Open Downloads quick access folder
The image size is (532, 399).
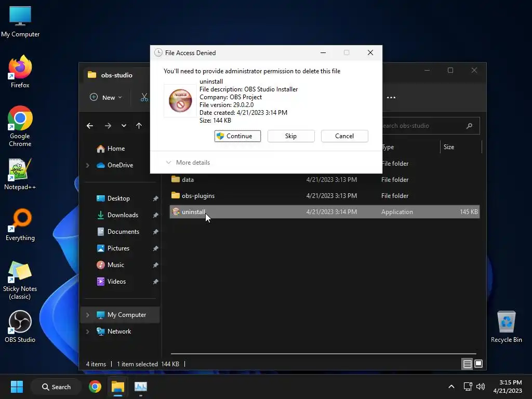coord(117,215)
